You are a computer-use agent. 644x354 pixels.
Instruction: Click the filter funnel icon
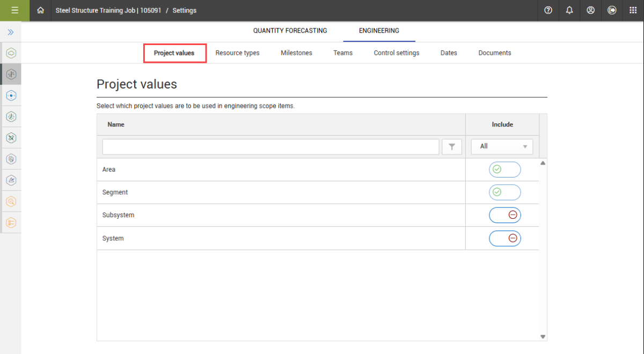452,146
